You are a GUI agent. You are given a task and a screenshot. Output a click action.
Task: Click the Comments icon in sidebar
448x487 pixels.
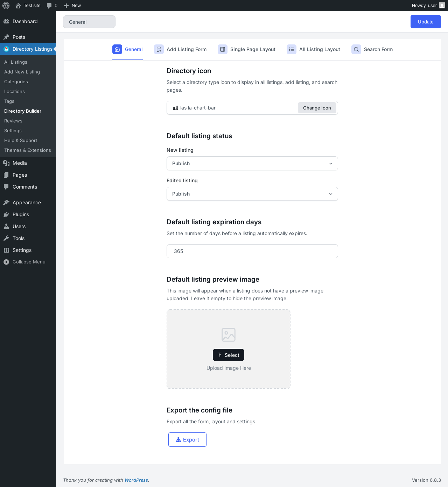point(6,187)
